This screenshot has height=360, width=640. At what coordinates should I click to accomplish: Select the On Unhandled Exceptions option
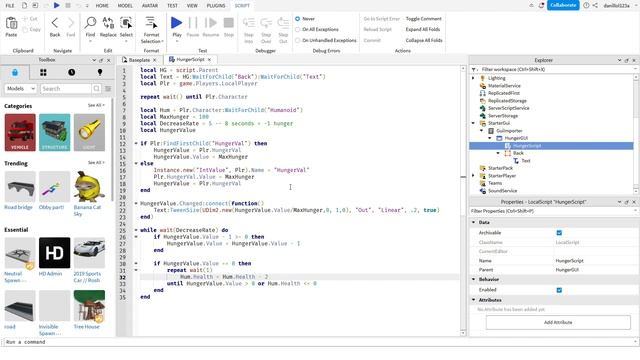point(298,40)
